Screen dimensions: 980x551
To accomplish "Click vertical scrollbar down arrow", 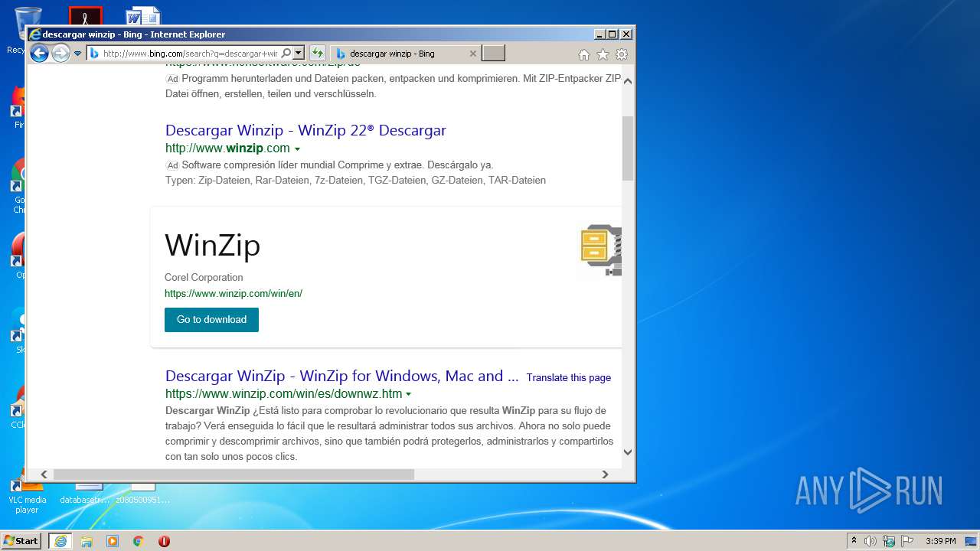I will point(628,452).
